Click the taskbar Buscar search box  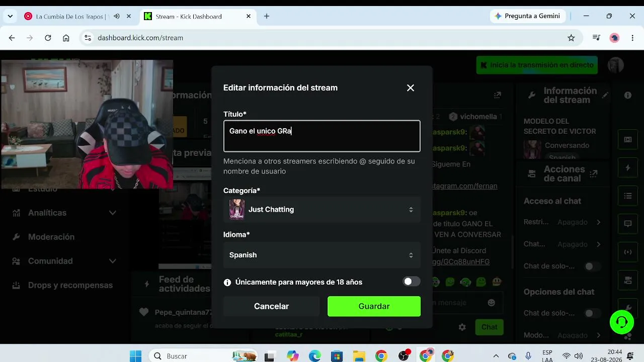203,356
